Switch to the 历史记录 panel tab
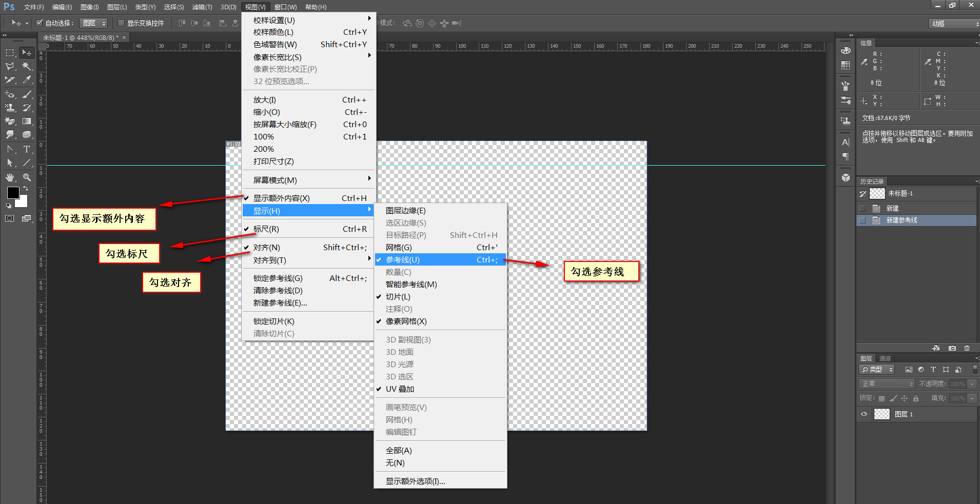This screenshot has width=980, height=504. pos(872,181)
